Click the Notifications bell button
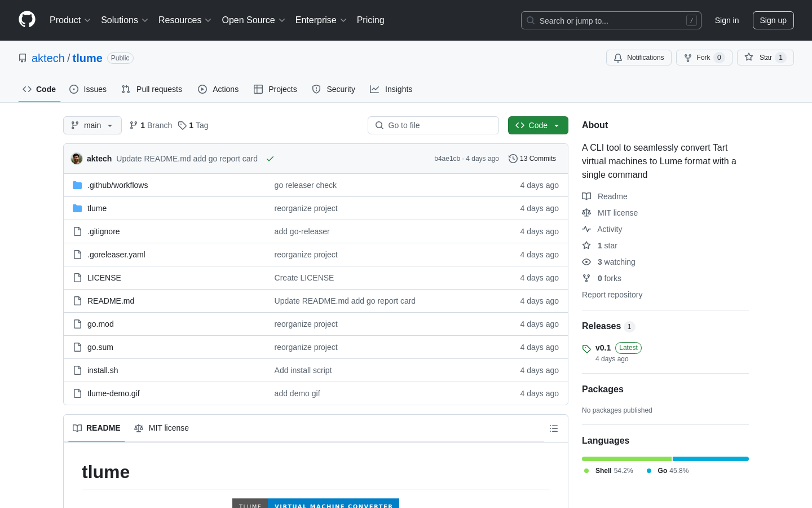 point(638,58)
